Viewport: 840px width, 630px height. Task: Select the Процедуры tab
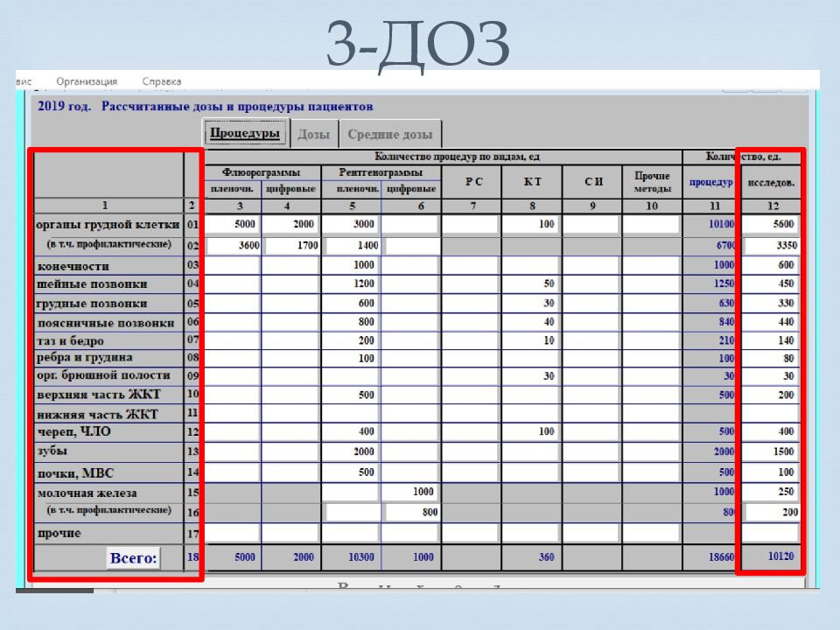pyautogui.click(x=244, y=134)
